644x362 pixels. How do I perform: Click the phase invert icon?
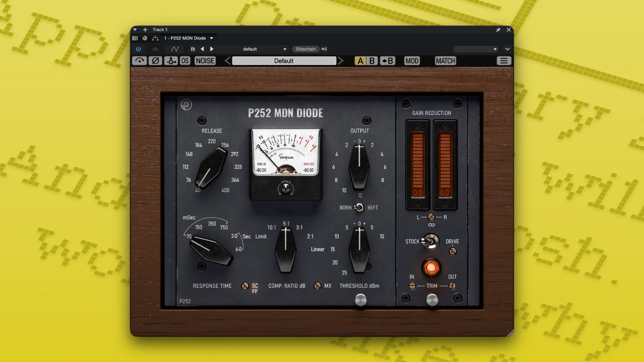[155, 61]
